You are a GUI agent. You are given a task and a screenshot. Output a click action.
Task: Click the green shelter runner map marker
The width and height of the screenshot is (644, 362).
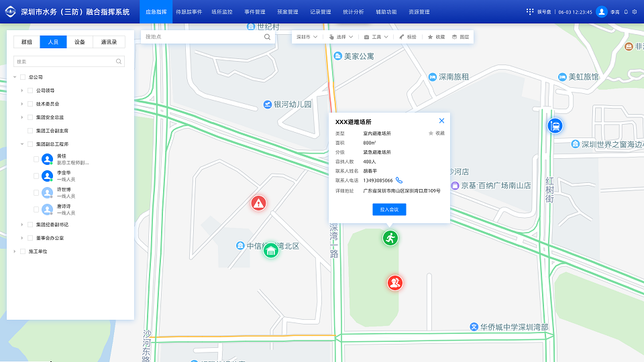click(390, 237)
